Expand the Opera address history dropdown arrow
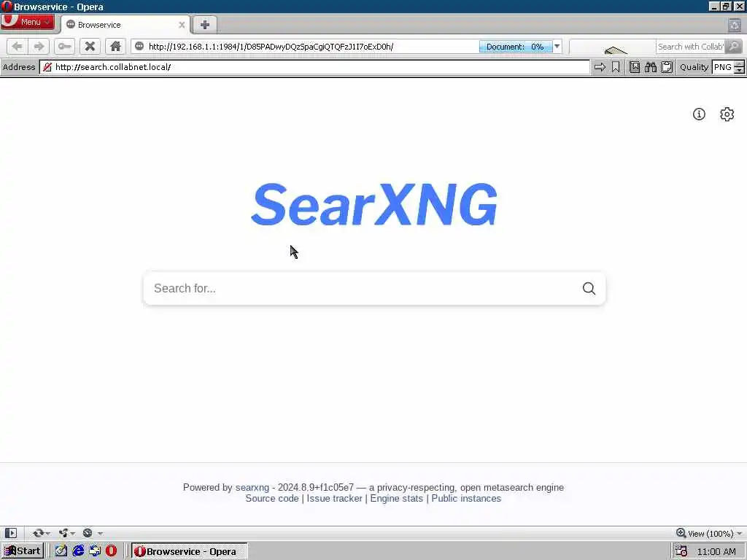 pyautogui.click(x=557, y=46)
